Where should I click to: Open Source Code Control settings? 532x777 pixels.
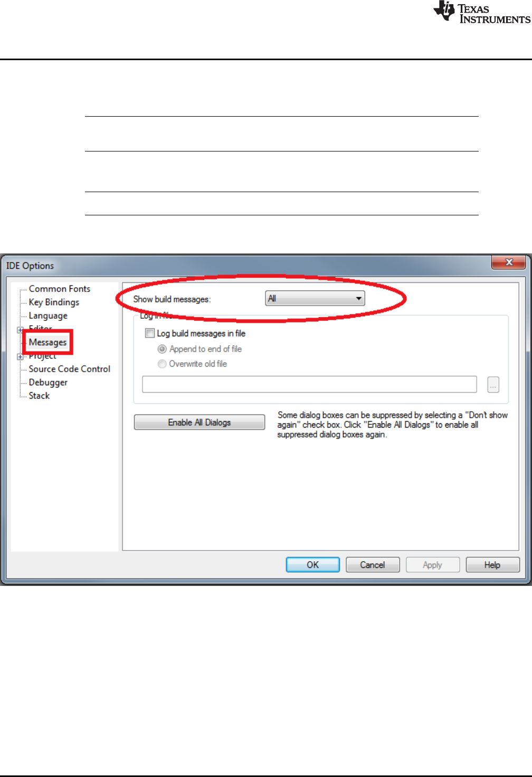pos(70,369)
